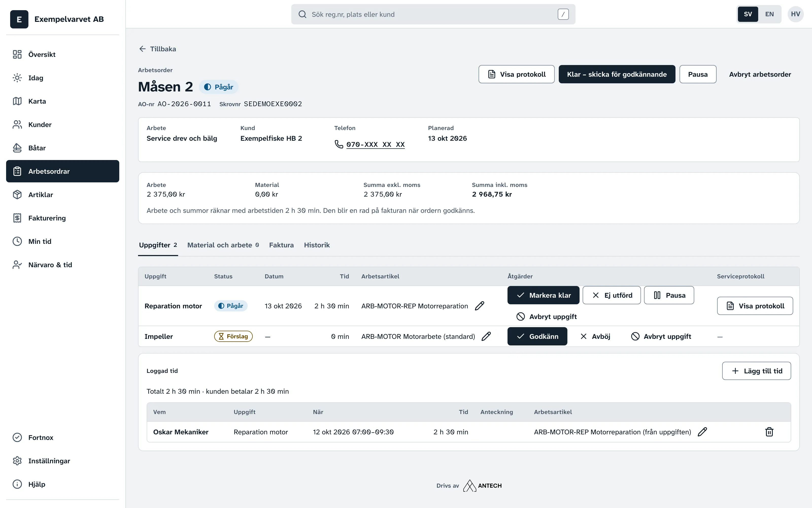Click Ej utförd for Reparation motor

click(x=612, y=295)
